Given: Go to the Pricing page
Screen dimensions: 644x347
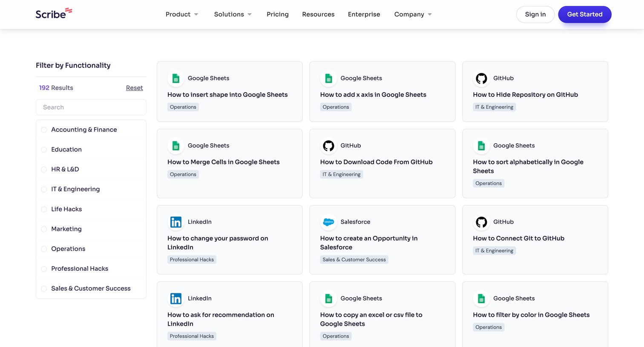Looking at the screenshot, I should (x=278, y=14).
